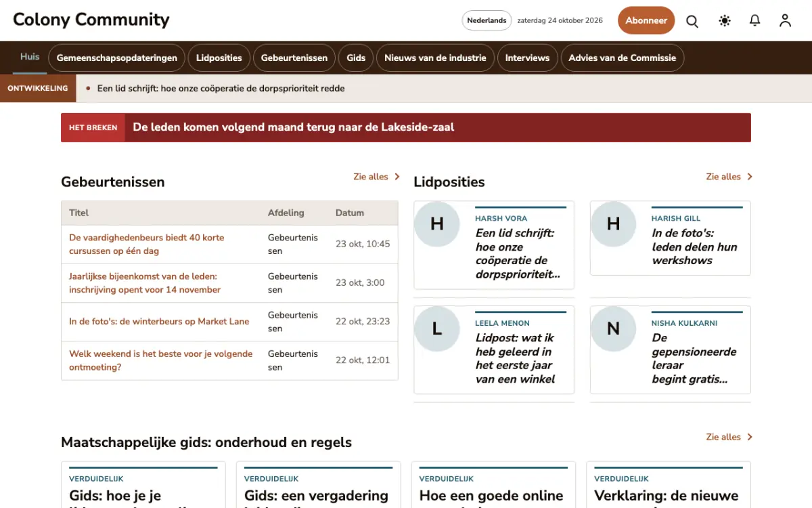Image resolution: width=812 pixels, height=508 pixels.
Task: Open the Jaarlijkse bijeenkomst van de leden article
Action: coord(145,282)
